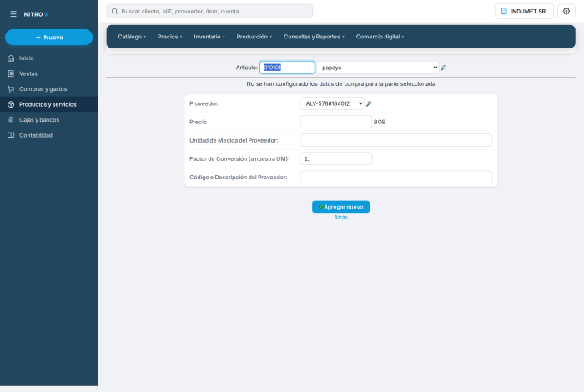Expand the Producción menu

click(254, 37)
